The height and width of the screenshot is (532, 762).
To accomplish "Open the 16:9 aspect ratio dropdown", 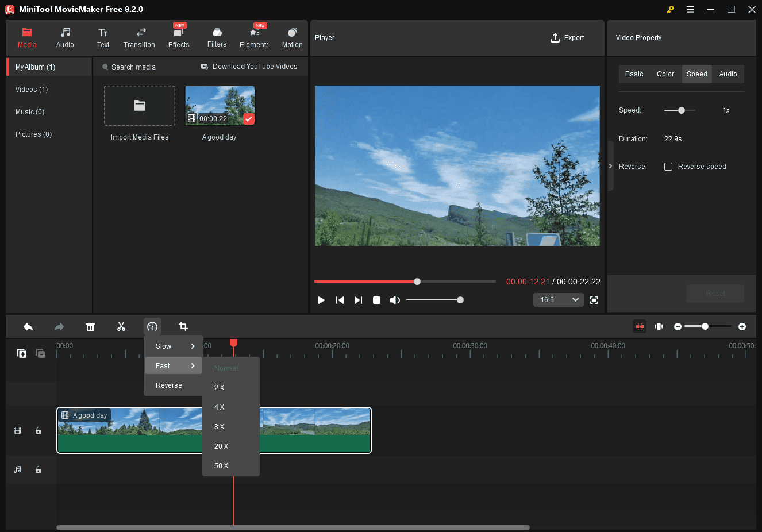I will [559, 300].
